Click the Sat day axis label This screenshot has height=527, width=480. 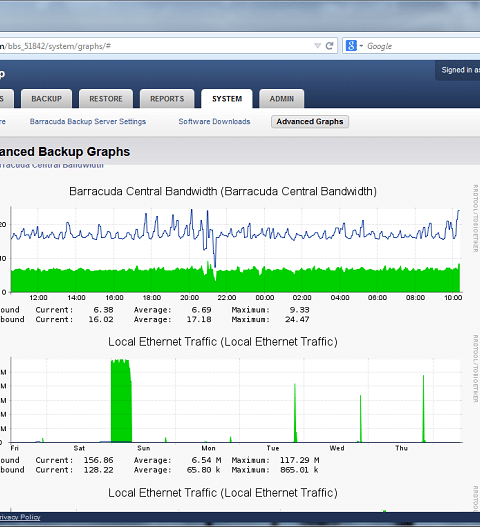79,448
